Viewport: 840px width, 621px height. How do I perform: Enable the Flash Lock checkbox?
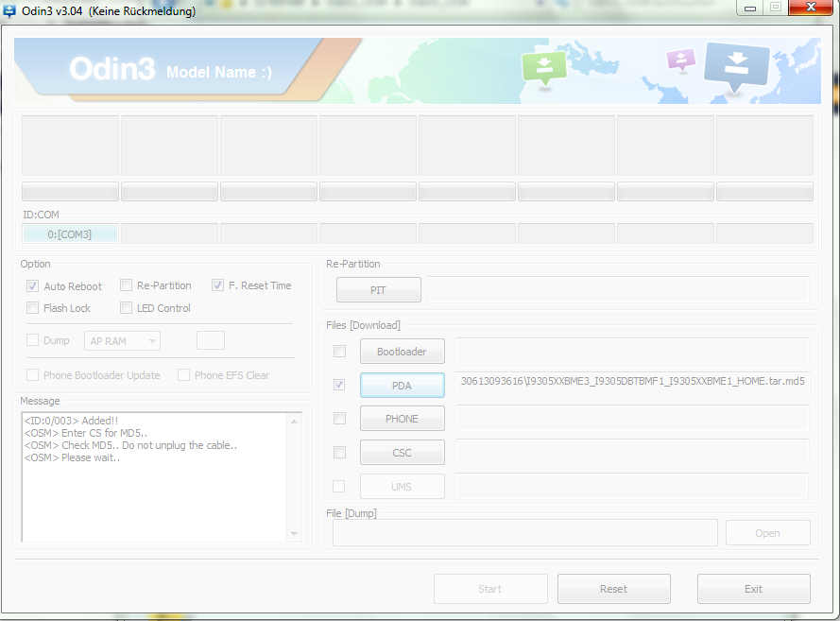(33, 308)
